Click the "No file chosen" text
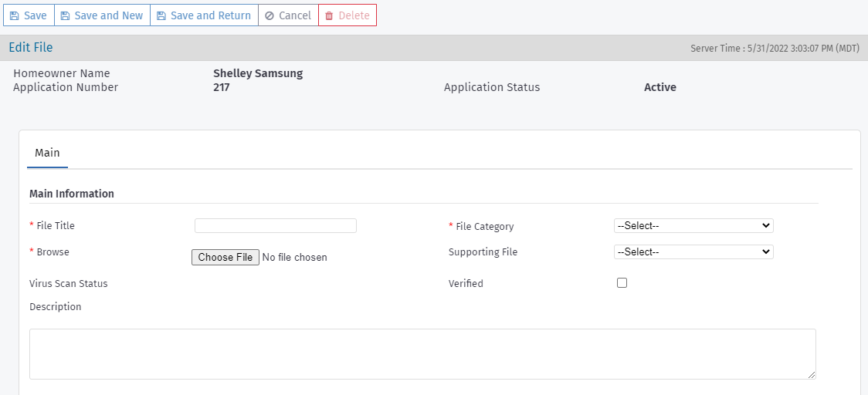Screen dimensions: 868x395 (x=294, y=258)
